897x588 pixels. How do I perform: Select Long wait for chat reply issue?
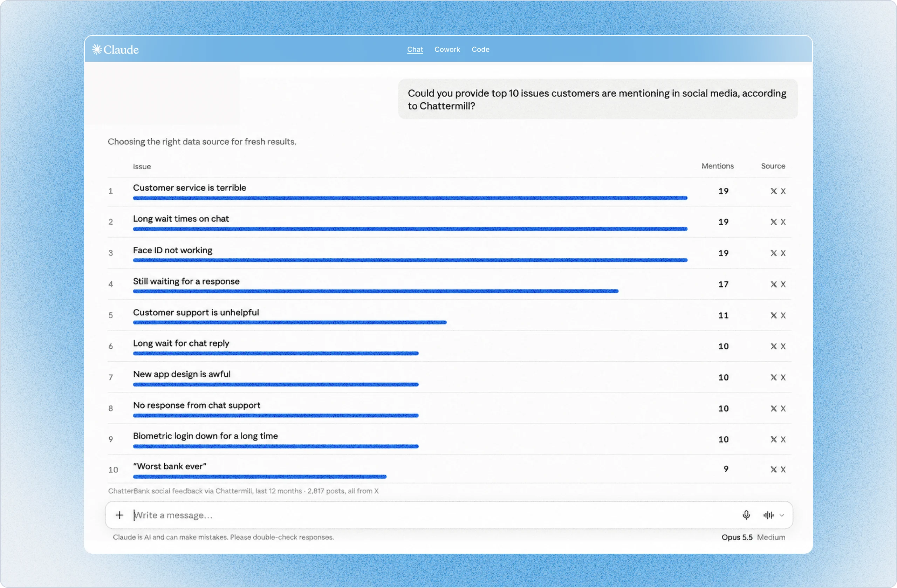pyautogui.click(x=181, y=343)
